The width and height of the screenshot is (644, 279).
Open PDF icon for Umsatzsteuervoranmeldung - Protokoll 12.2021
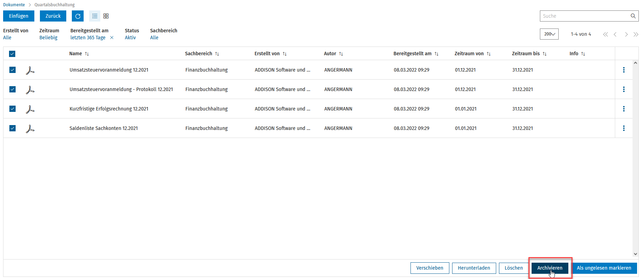pyautogui.click(x=30, y=90)
